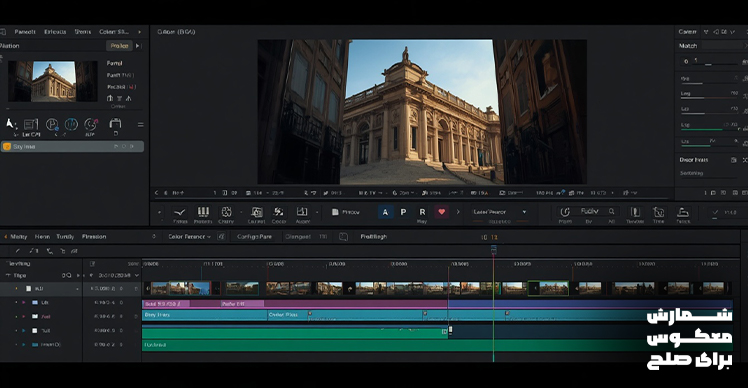Toggle the orange arrow on video track header
748x388 pixels.
coord(17,289)
